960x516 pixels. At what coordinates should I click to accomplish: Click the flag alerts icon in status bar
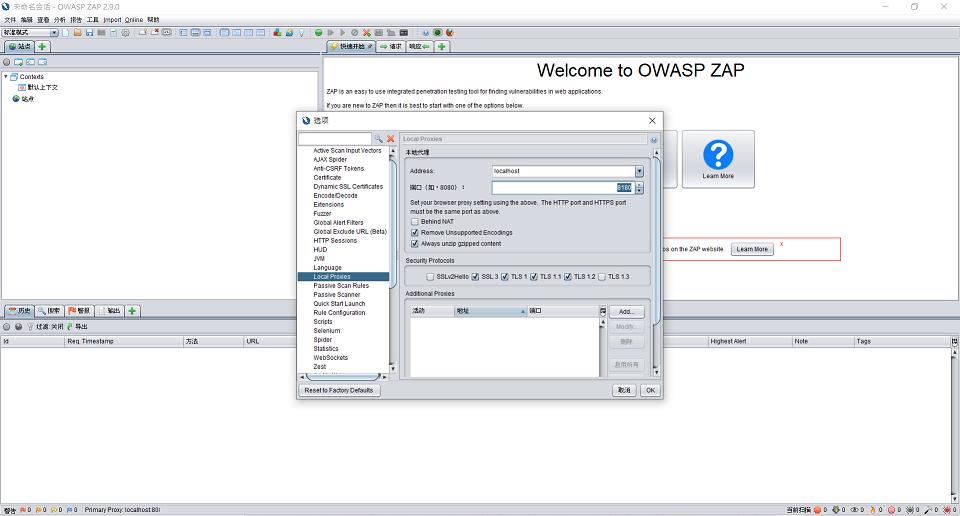(x=23, y=509)
